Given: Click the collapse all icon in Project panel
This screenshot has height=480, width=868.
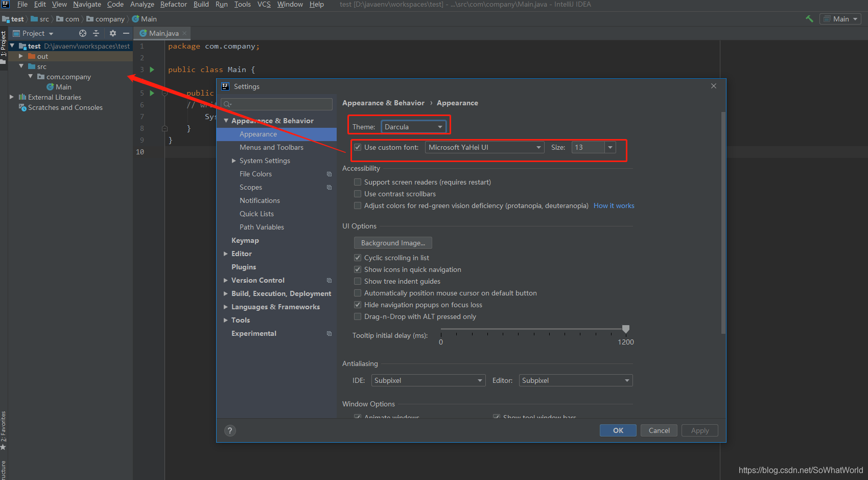Looking at the screenshot, I should tap(96, 33).
